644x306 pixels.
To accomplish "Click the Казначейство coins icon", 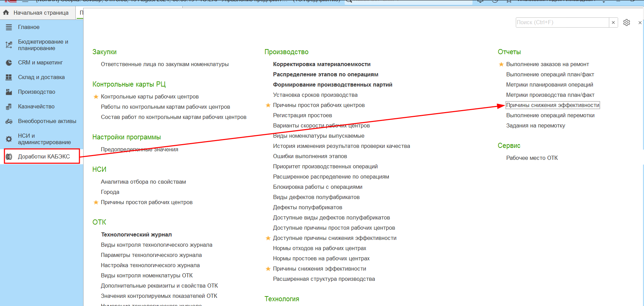I will (9, 107).
